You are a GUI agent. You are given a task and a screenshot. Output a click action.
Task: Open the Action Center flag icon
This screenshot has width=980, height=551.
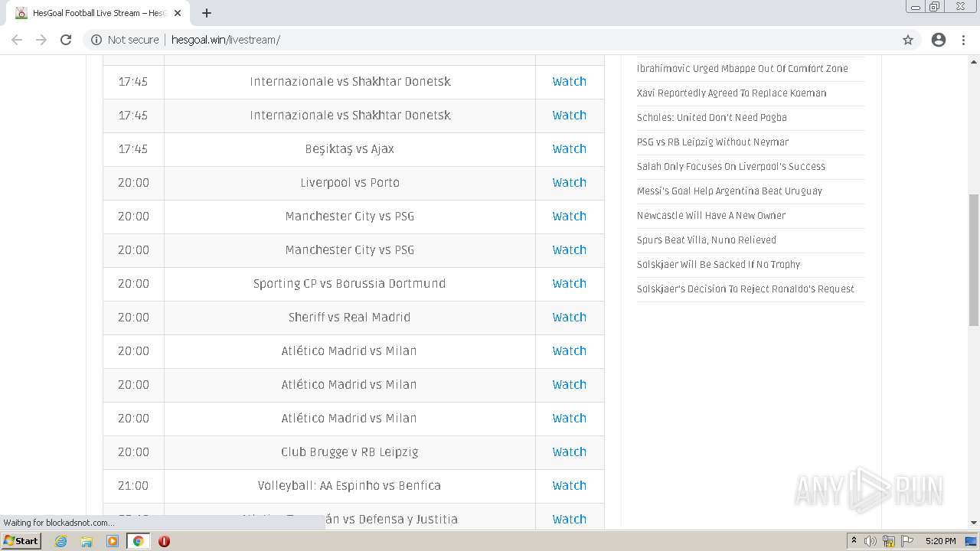(907, 541)
